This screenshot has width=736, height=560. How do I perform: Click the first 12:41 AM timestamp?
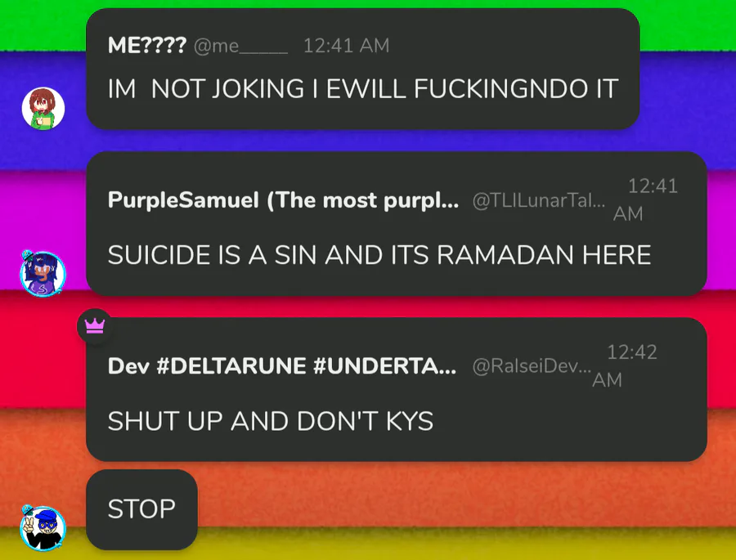(x=347, y=46)
